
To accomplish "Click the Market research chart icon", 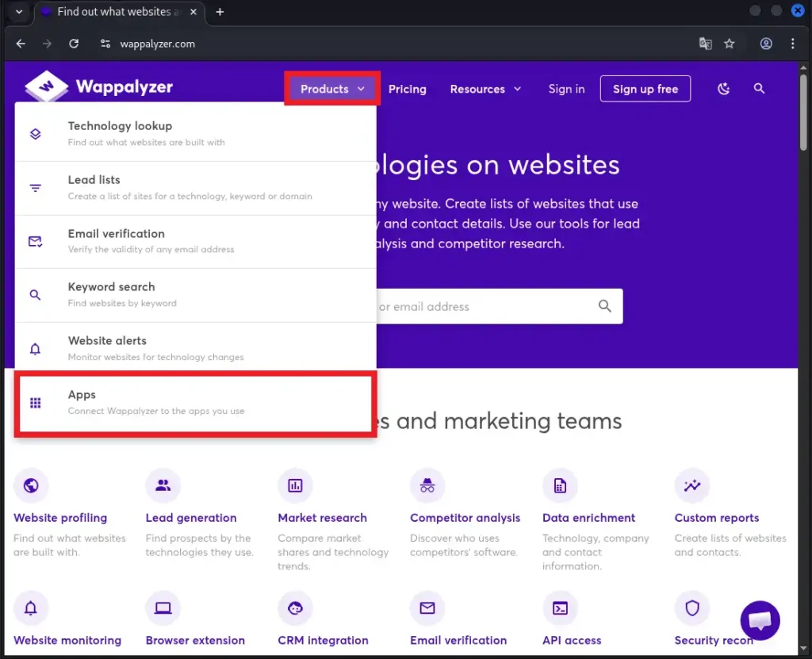I will (x=295, y=485).
